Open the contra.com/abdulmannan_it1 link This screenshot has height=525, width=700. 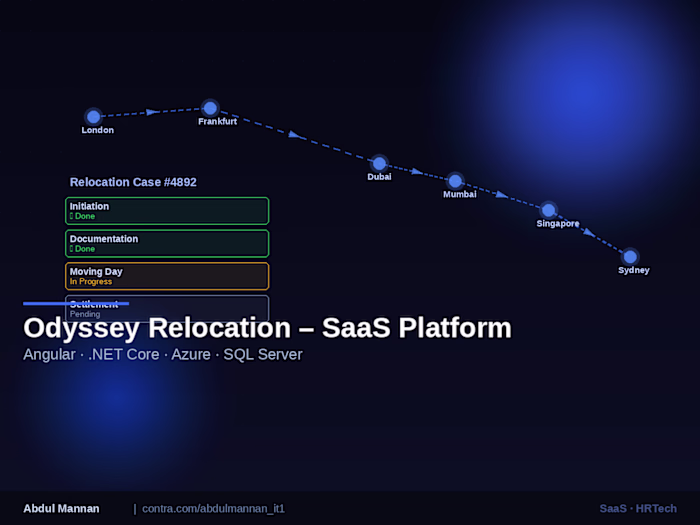(213, 508)
